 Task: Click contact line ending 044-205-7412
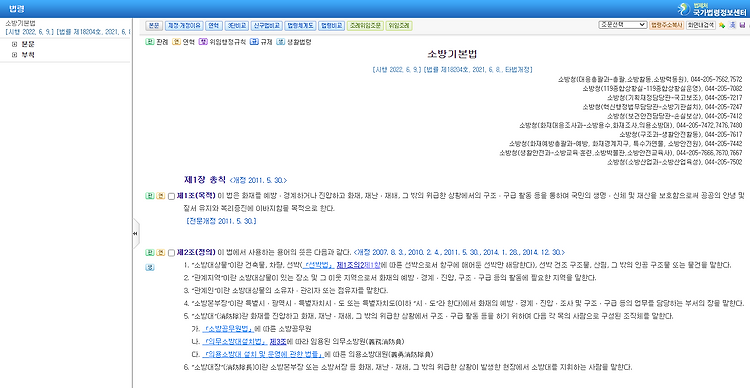tap(674, 116)
